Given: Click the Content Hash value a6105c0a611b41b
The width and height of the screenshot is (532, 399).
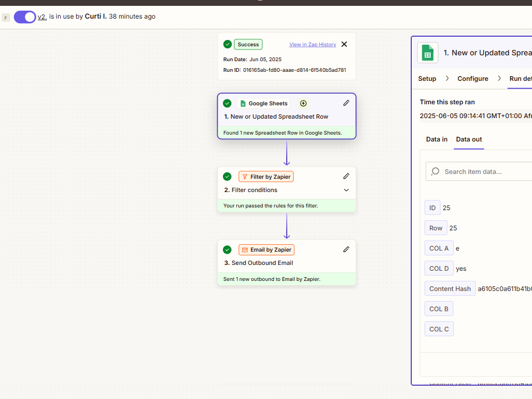Looking at the screenshot, I should coord(504,289).
